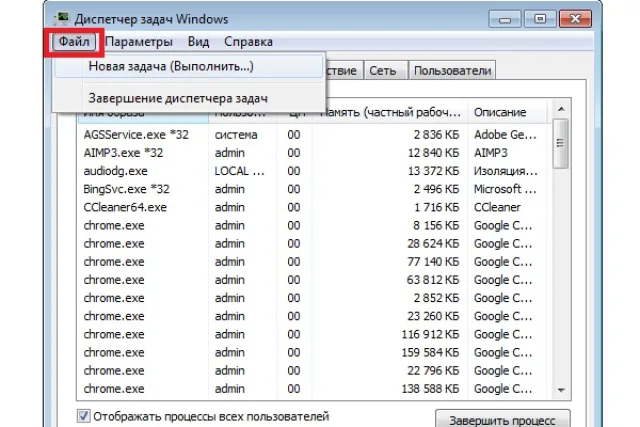The width and height of the screenshot is (640, 427).
Task: Open the Файл menu
Action: 74,42
